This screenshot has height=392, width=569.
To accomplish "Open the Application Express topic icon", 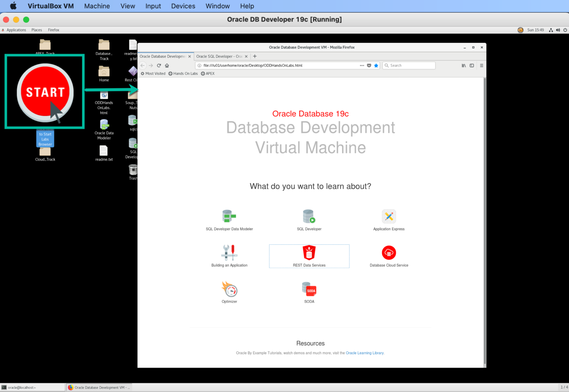I will 389,216.
